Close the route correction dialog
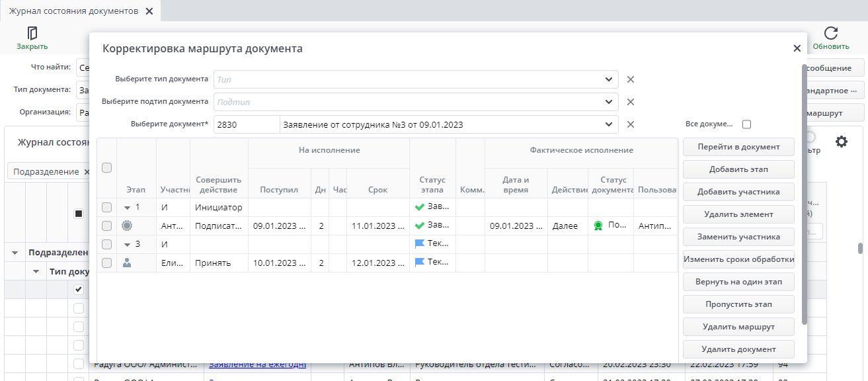The width and height of the screenshot is (868, 381). (797, 48)
